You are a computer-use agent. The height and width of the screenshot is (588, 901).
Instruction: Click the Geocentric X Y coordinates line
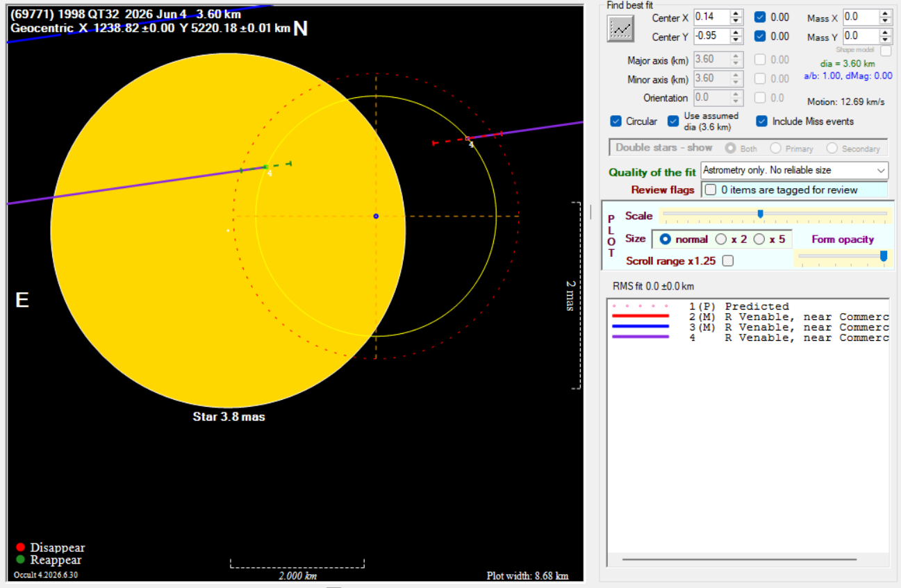click(150, 28)
